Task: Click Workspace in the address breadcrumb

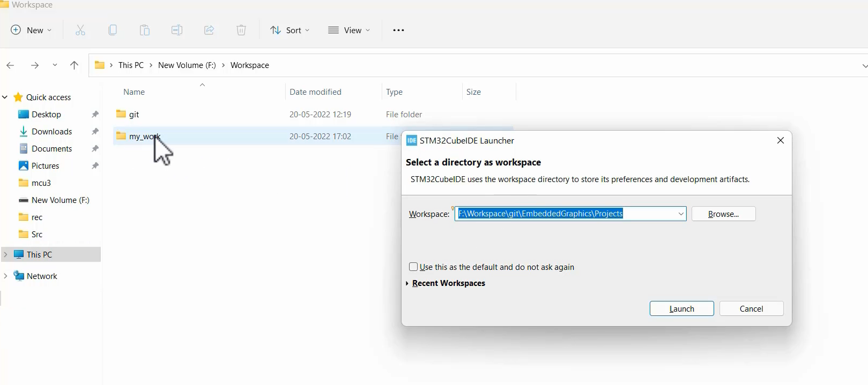Action: click(250, 65)
